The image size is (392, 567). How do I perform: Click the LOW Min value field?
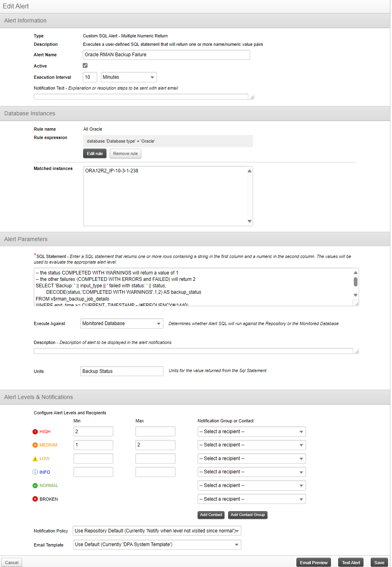[93, 459]
